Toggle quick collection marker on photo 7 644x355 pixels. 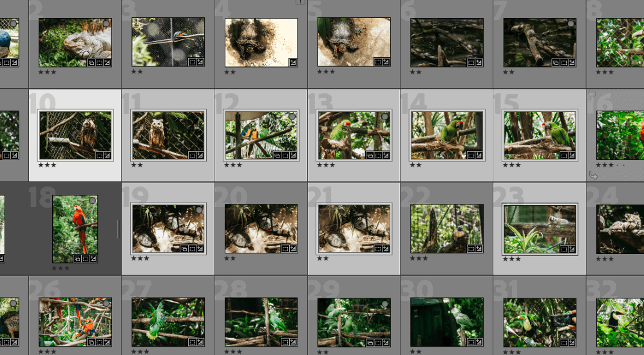[571, 24]
